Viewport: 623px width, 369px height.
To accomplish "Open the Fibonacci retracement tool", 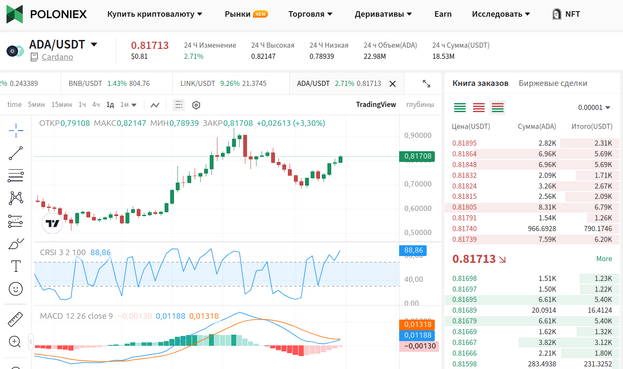I will point(16,176).
